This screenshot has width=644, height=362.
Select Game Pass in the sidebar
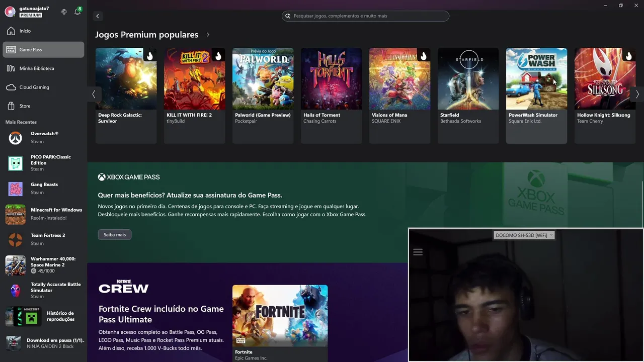click(x=44, y=50)
